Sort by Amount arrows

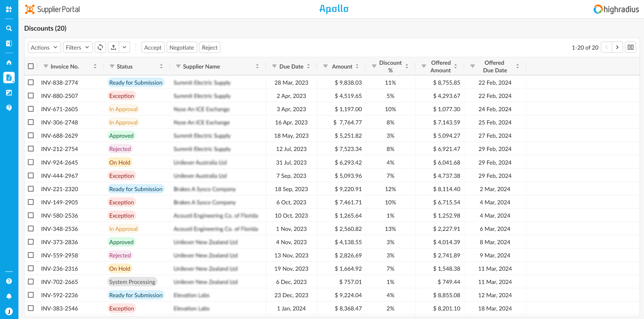click(357, 66)
